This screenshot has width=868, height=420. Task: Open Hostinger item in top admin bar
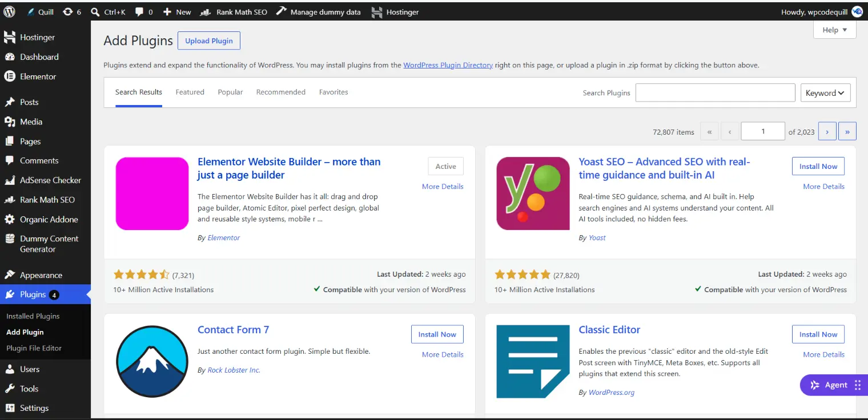[395, 12]
